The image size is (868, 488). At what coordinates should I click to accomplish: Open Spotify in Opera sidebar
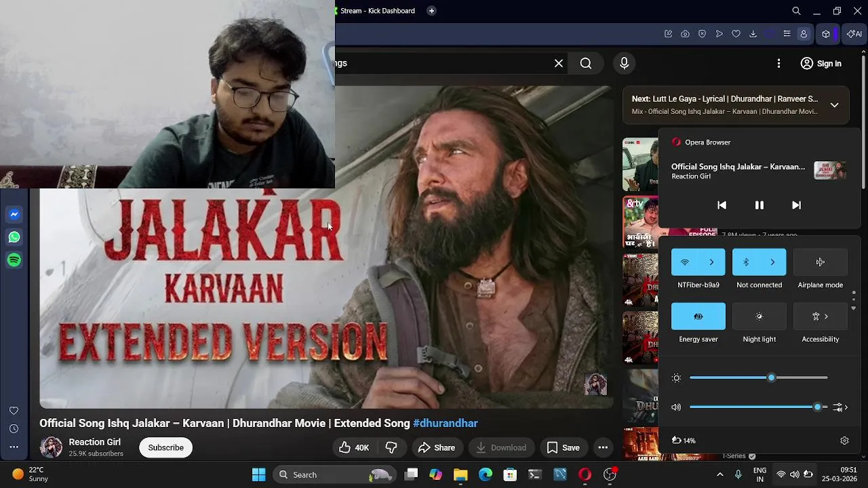[x=14, y=260]
